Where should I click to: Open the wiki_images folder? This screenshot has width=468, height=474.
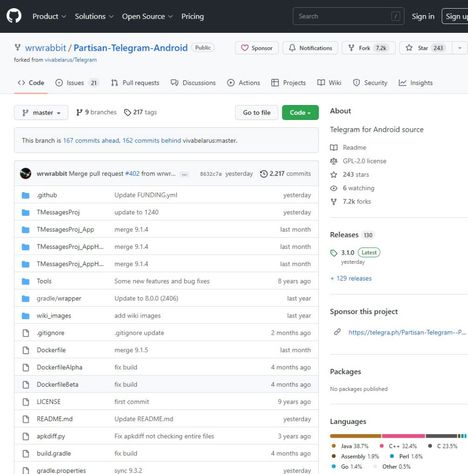pos(54,316)
